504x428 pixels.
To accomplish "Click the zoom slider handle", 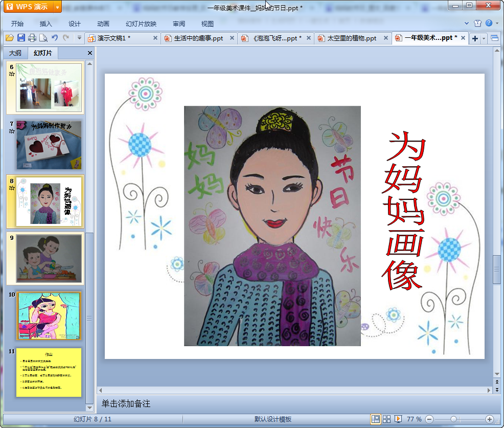I will click(x=453, y=419).
